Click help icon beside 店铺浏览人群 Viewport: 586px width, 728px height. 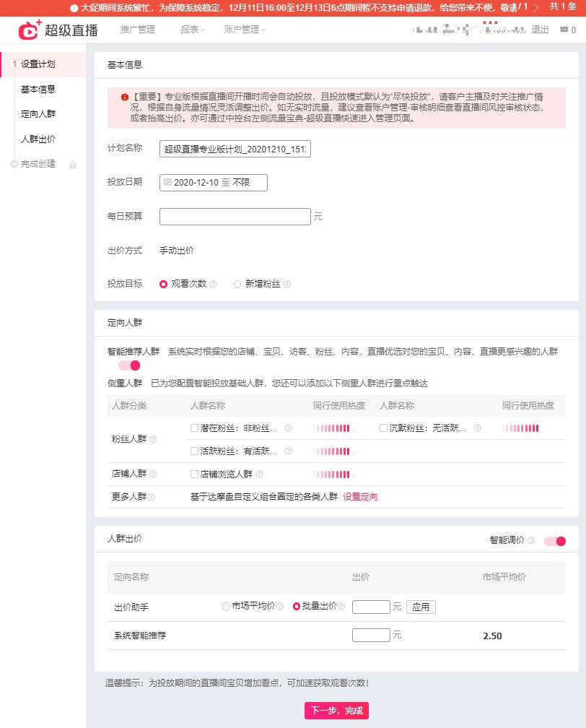(259, 474)
